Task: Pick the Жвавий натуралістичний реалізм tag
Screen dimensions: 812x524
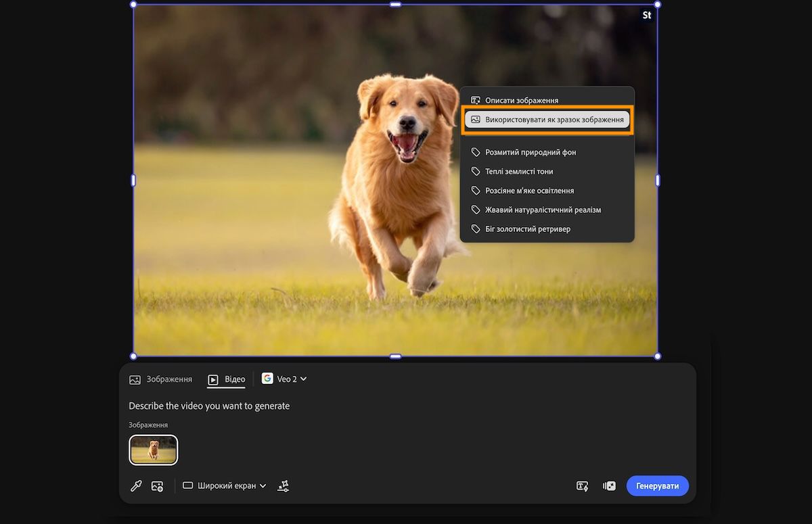Action: point(547,210)
